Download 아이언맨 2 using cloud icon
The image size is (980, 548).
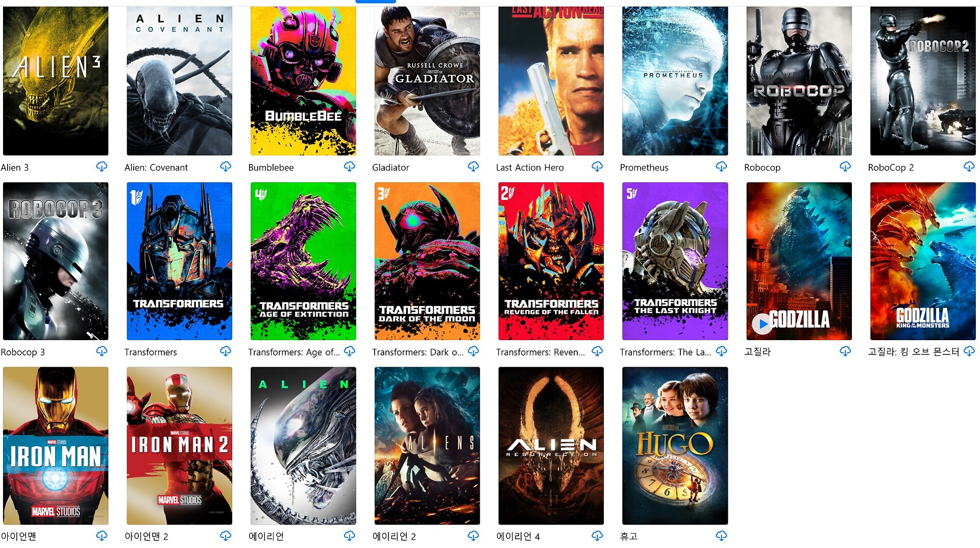coord(226,536)
